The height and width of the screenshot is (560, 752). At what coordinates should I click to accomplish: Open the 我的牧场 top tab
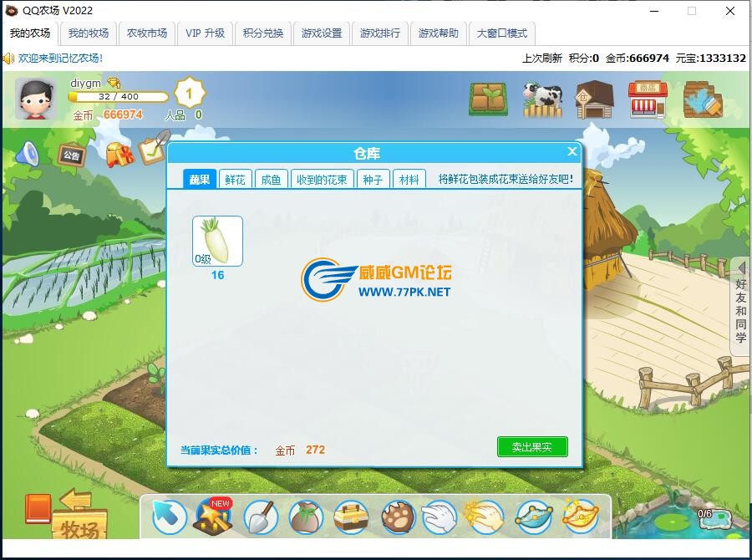point(89,33)
